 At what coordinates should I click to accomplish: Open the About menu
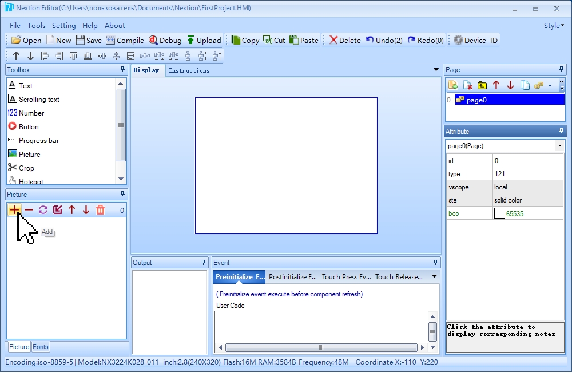coord(115,26)
